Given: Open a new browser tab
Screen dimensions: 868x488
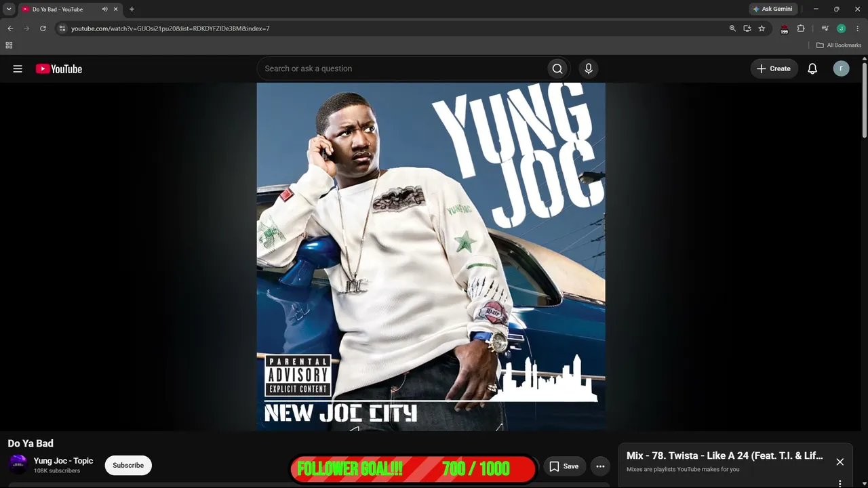Looking at the screenshot, I should pyautogui.click(x=132, y=9).
